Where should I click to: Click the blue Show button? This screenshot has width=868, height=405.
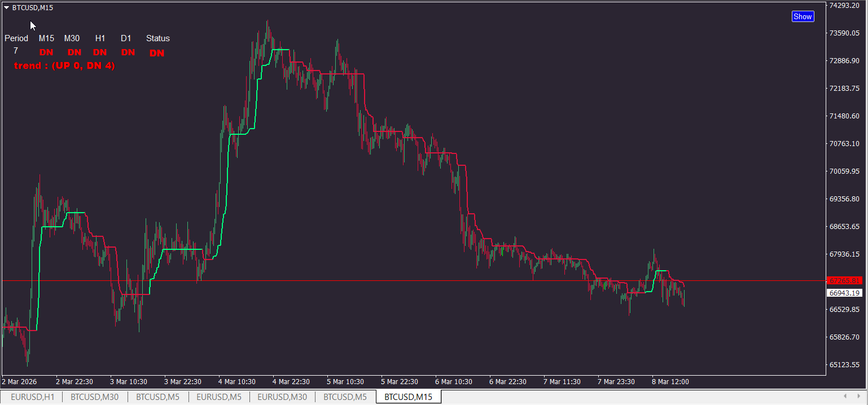803,16
